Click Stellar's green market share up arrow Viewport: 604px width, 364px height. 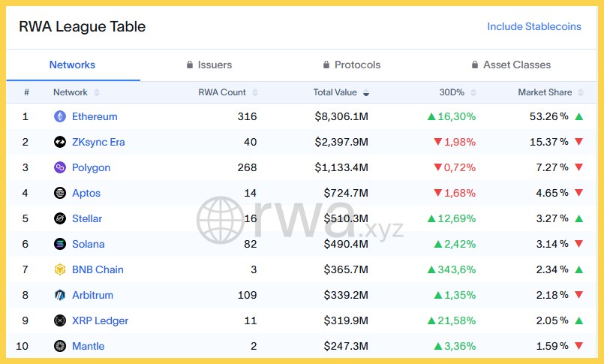(578, 218)
